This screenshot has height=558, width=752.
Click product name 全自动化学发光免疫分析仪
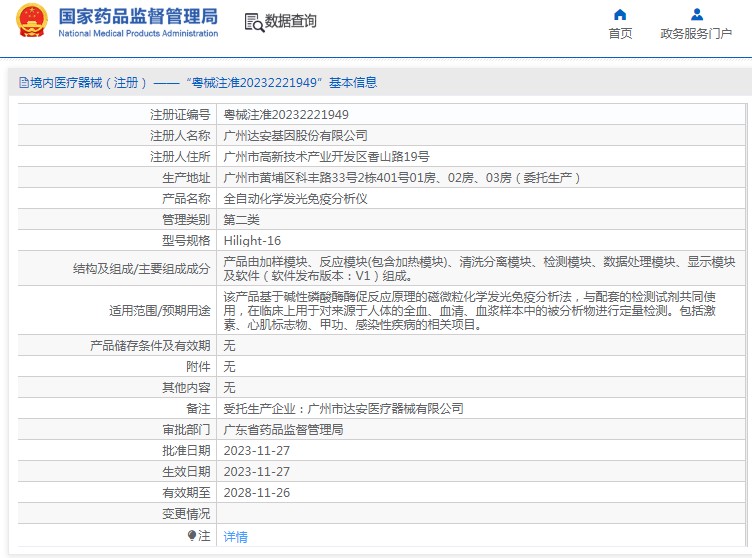pyautogui.click(x=295, y=198)
